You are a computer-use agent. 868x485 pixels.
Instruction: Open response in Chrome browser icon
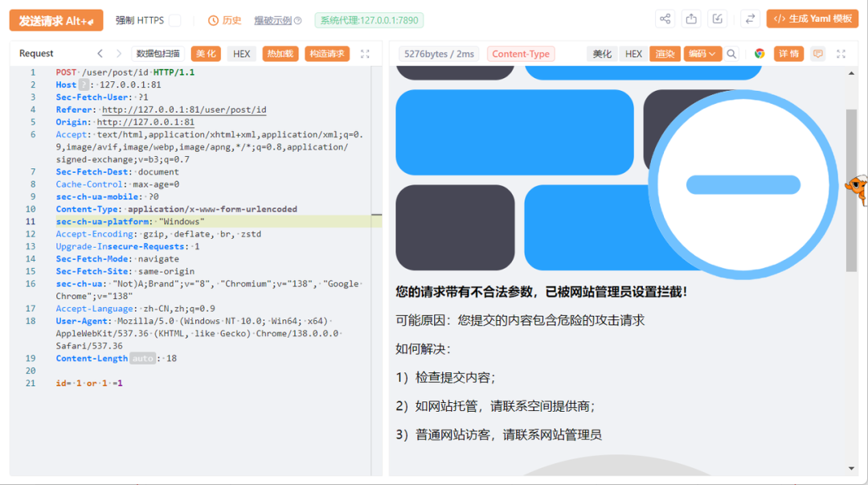click(x=759, y=54)
